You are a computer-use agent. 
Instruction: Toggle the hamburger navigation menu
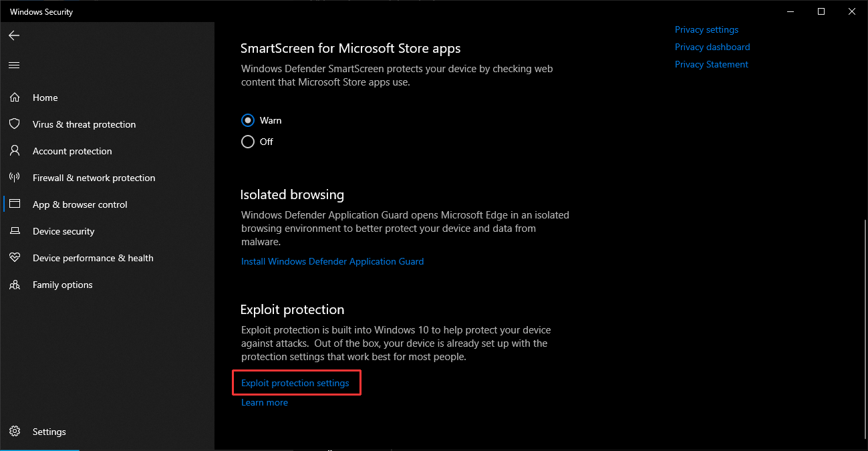click(14, 65)
